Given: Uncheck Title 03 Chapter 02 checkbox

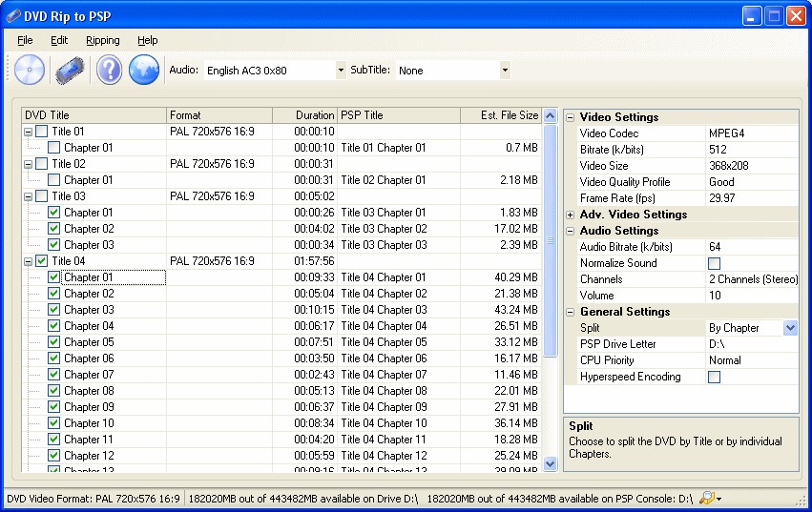Looking at the screenshot, I should 53,228.
